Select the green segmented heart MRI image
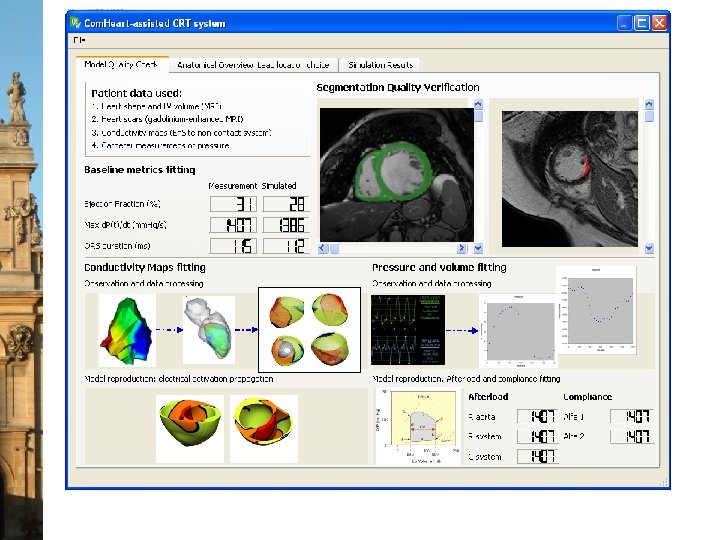Screen dimensions: 720x540 tap(396, 175)
